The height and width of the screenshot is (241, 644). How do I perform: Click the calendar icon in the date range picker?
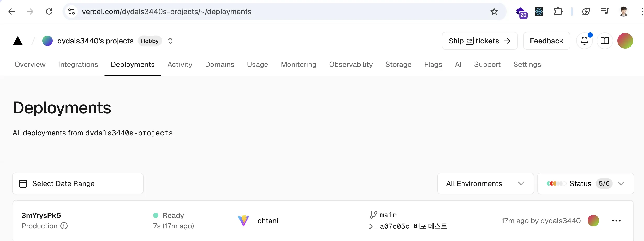click(x=23, y=183)
